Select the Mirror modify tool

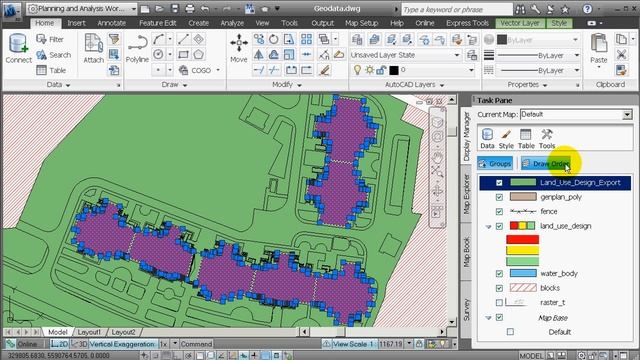point(258,54)
